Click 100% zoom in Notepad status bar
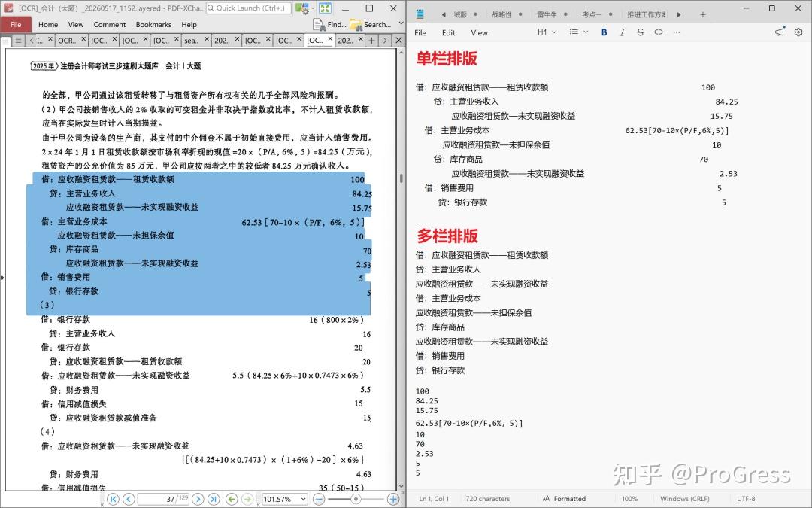Image resolution: width=812 pixels, height=508 pixels. coord(629,499)
